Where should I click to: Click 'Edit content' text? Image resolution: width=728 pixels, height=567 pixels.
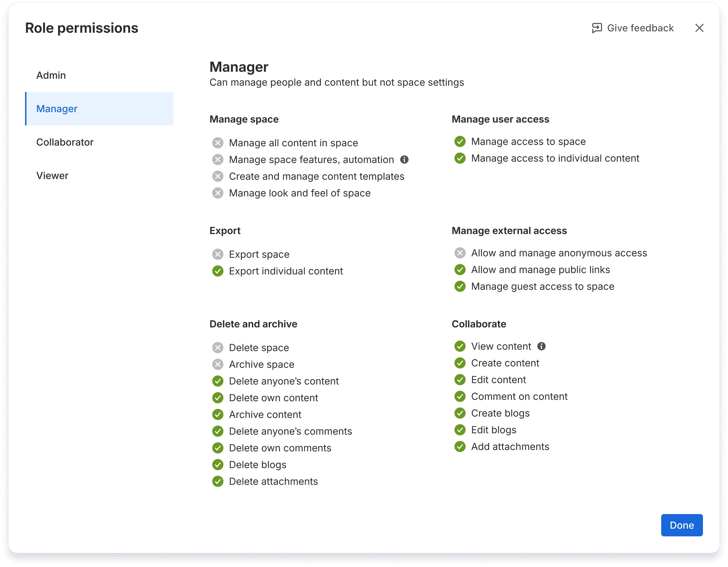point(499,380)
